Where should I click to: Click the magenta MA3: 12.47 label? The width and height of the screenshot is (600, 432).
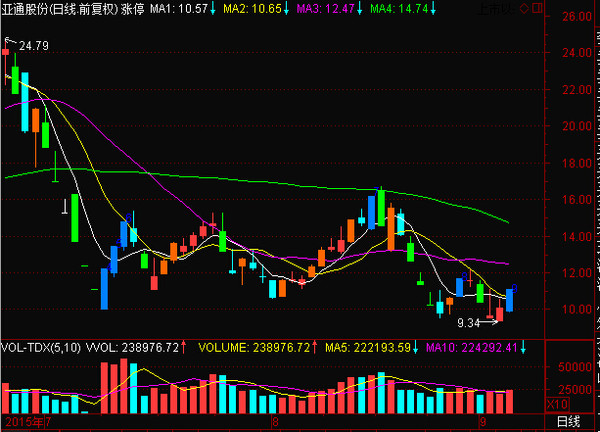point(326,9)
